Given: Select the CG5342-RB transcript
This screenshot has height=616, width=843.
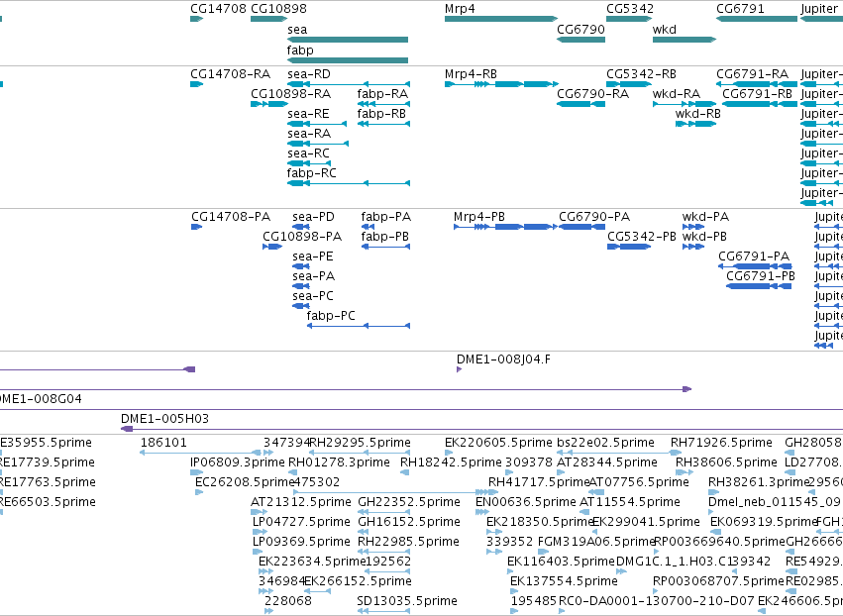Looking at the screenshot, I should (629, 84).
